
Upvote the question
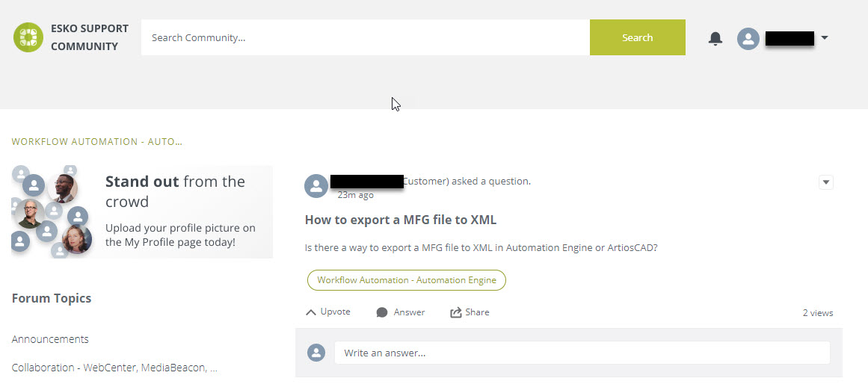[327, 312]
